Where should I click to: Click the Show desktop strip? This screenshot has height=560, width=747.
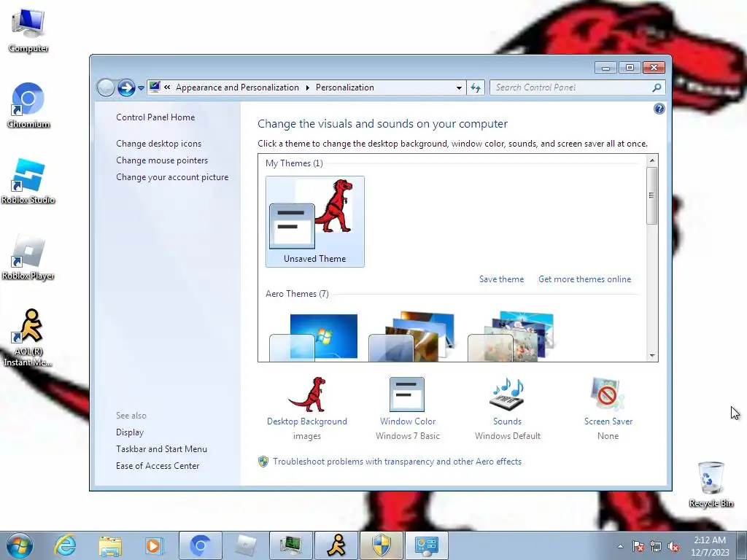(742, 545)
